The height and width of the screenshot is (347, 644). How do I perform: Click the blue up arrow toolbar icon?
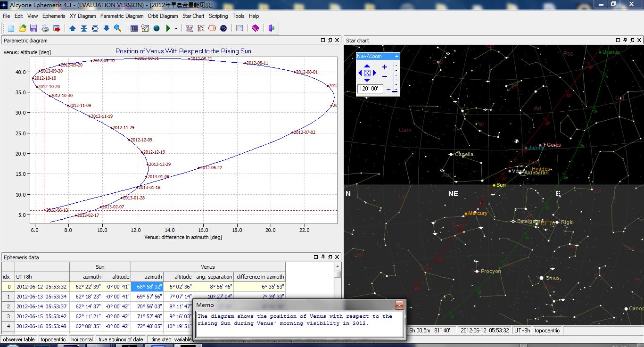point(72,28)
